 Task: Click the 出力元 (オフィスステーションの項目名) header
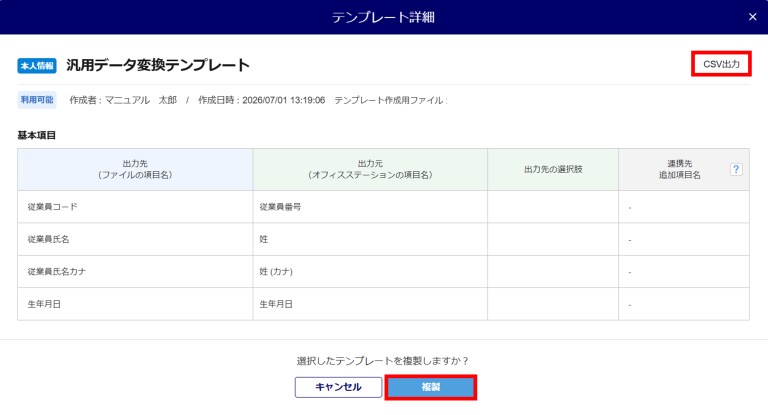point(370,170)
